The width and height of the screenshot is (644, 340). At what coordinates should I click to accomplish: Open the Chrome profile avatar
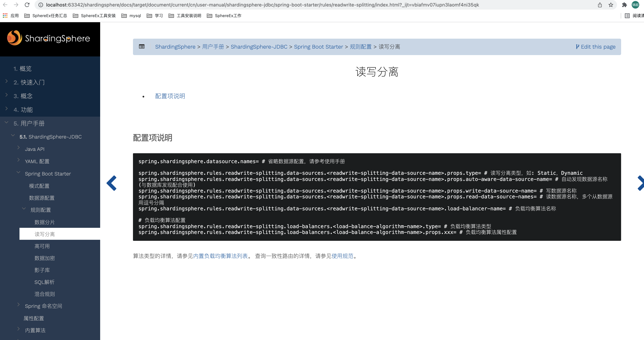click(x=635, y=5)
